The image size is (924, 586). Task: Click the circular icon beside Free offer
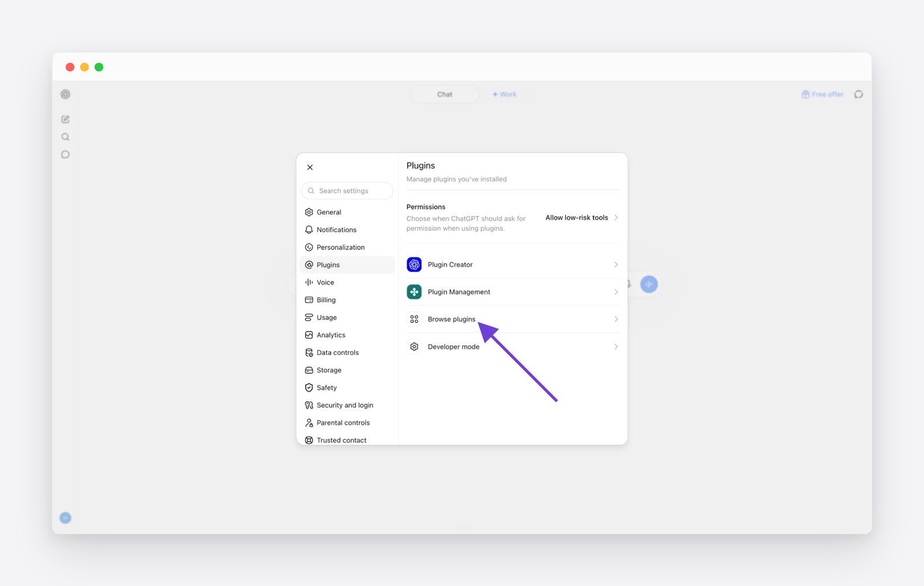pos(859,94)
